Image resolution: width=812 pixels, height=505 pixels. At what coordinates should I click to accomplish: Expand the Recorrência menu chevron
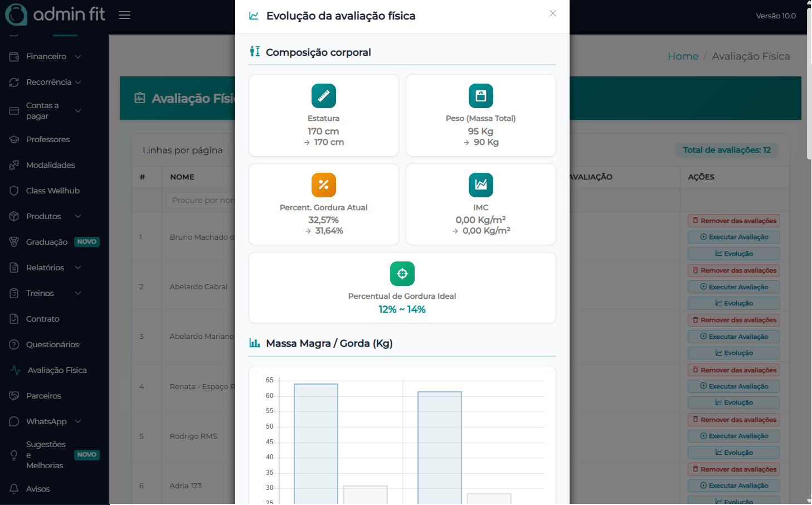tap(78, 82)
